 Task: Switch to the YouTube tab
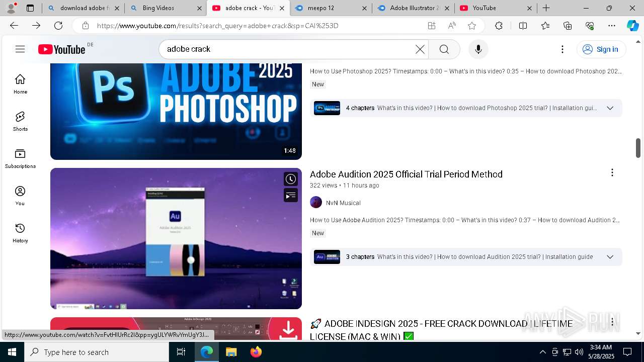[x=496, y=8]
